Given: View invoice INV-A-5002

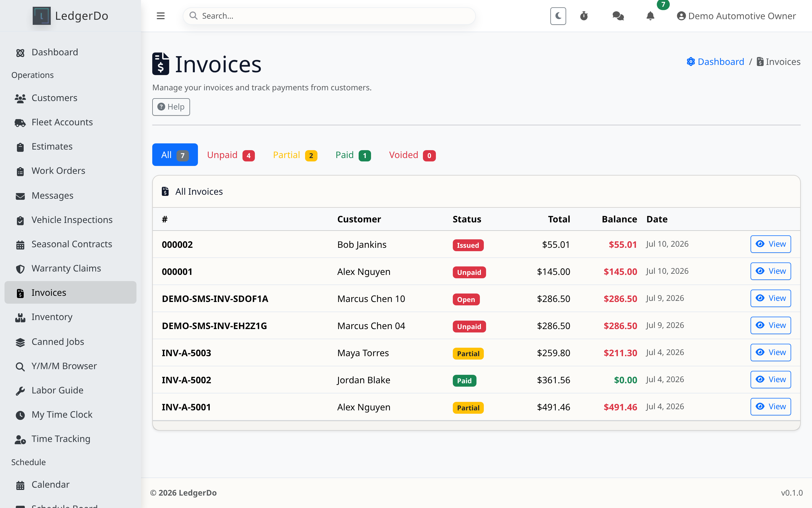Looking at the screenshot, I should tap(770, 379).
